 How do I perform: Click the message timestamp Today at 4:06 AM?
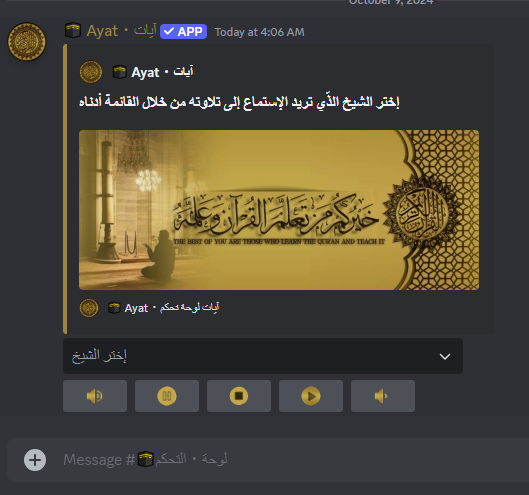259,32
